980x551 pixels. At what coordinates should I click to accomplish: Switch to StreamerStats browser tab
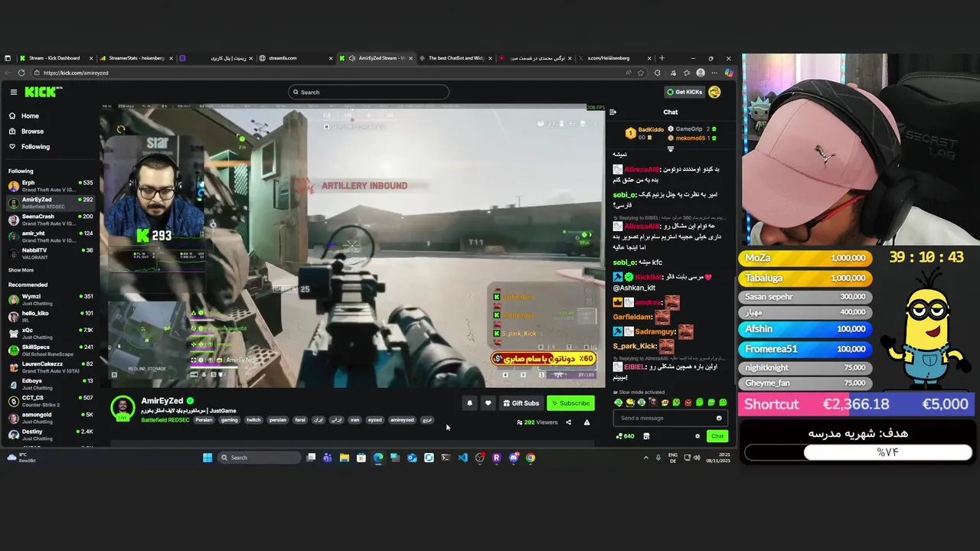(x=136, y=58)
